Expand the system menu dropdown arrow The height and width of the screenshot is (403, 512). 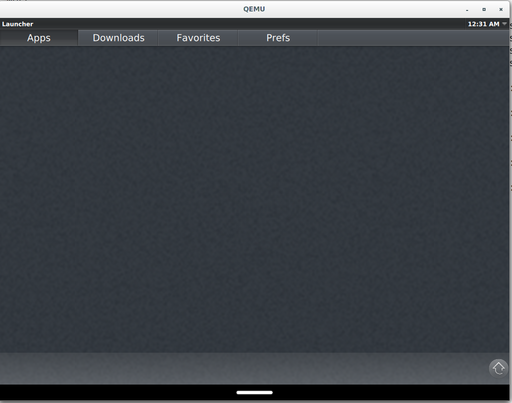point(504,24)
